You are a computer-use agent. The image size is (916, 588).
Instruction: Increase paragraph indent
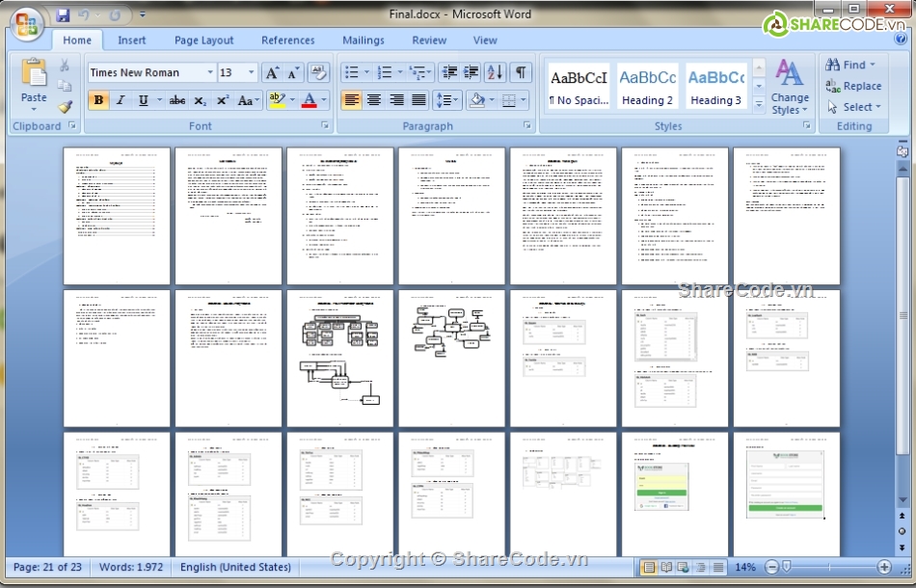pos(471,72)
